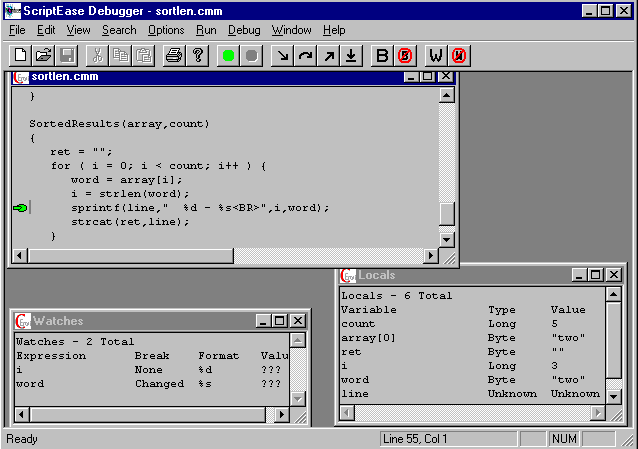The width and height of the screenshot is (638, 449).
Task: Click the Copy toolbar icon
Action: click(x=120, y=55)
